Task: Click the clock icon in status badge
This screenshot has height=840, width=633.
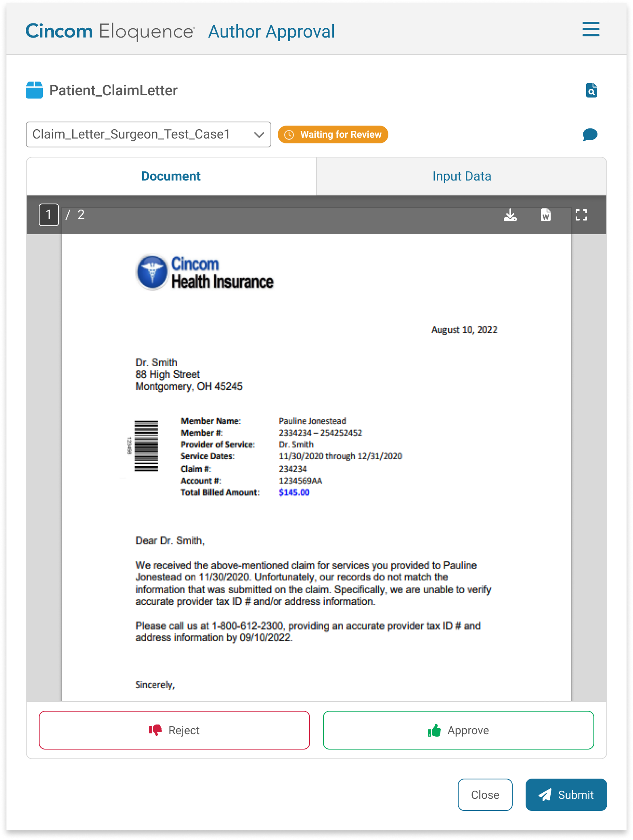Action: pyautogui.click(x=289, y=134)
